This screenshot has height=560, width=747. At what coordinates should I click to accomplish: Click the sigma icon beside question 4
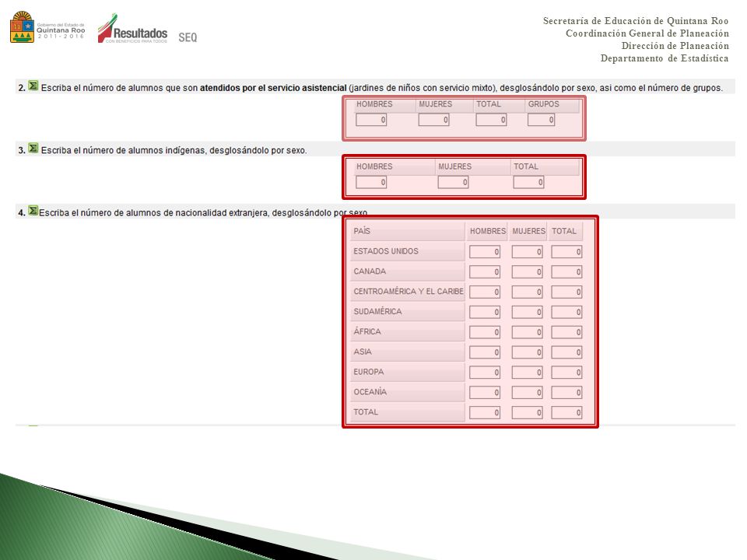33,210
